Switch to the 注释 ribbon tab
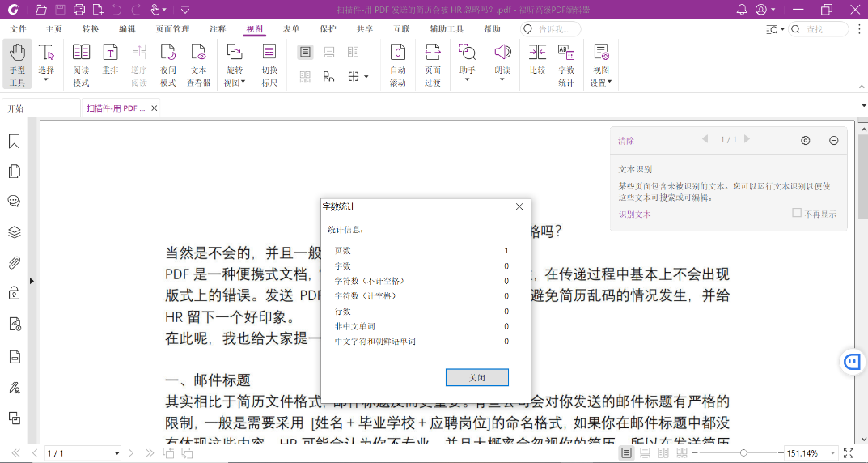 click(x=218, y=29)
